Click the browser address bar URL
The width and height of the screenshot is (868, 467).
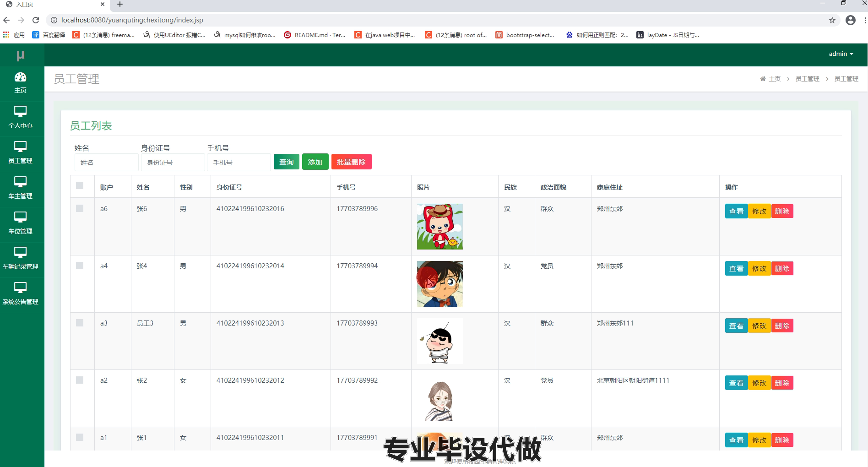tap(132, 20)
